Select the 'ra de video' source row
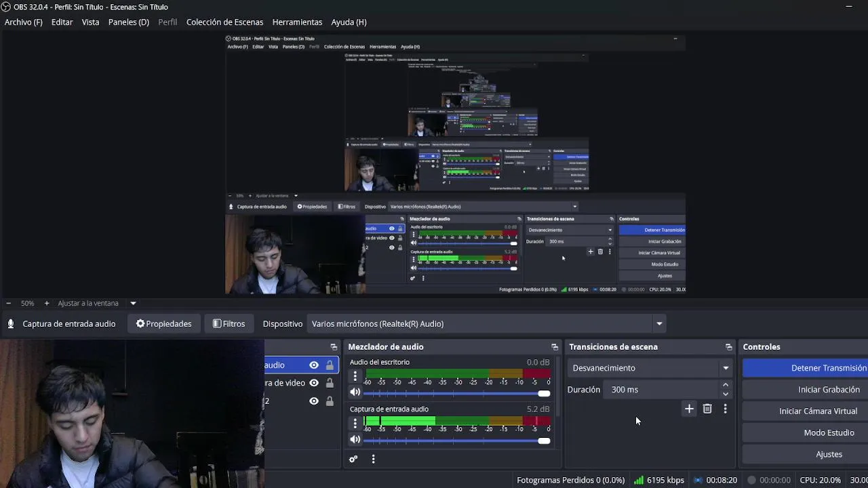Viewport: 868px width, 488px height. [301, 383]
